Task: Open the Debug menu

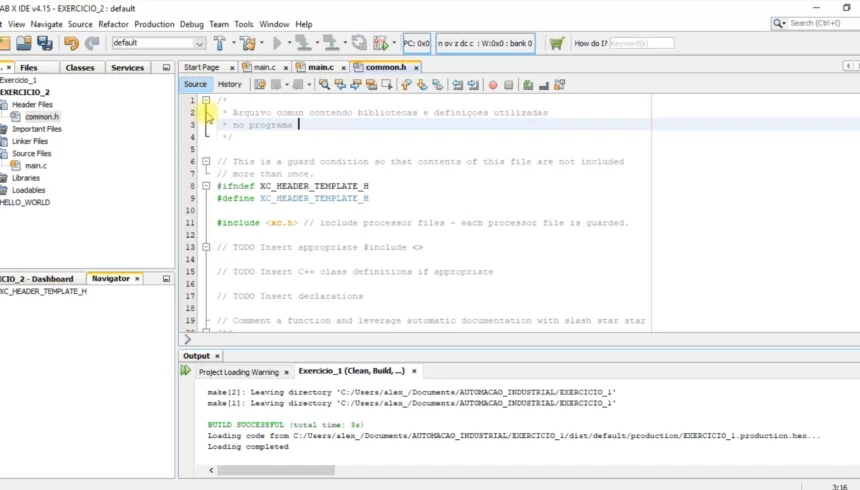Action: click(x=191, y=24)
